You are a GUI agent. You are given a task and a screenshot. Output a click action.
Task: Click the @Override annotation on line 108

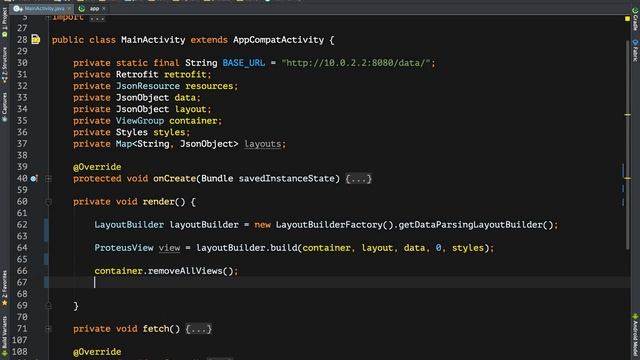click(x=97, y=352)
